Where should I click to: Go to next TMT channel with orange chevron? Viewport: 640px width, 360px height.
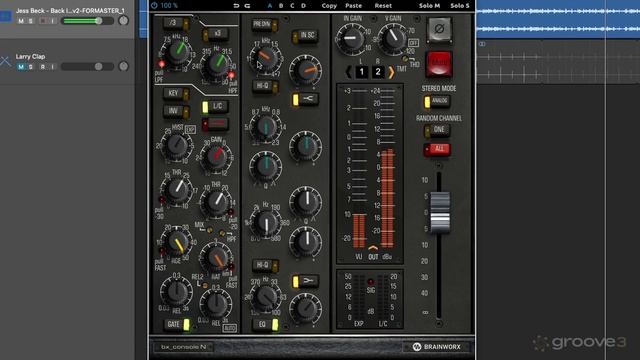coord(391,72)
